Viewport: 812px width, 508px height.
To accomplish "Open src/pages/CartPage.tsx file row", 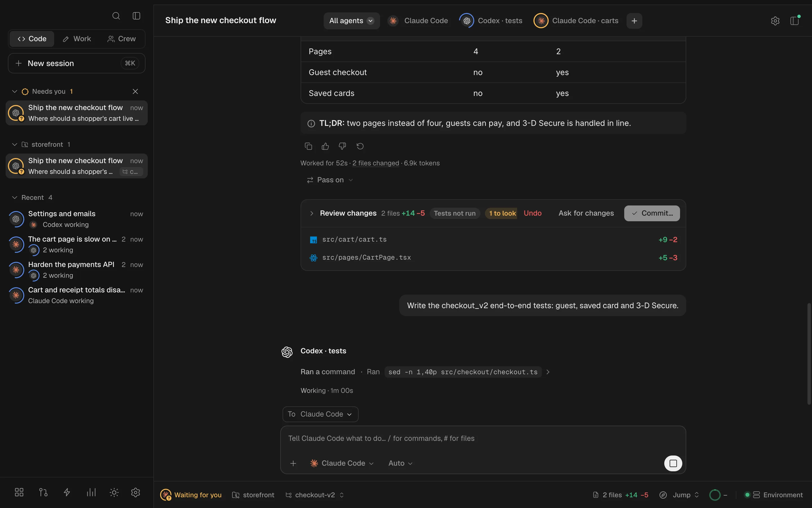I will 493,258.
